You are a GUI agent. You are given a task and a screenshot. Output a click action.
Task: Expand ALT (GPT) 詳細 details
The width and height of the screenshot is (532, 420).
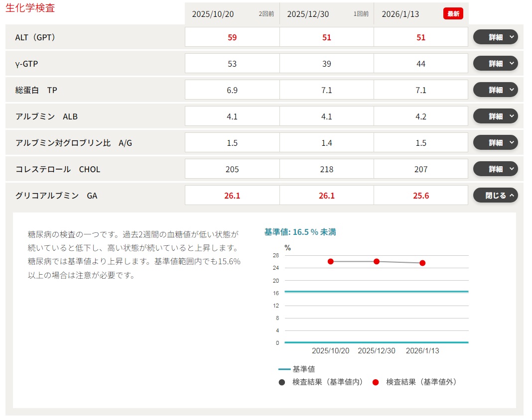coord(495,37)
